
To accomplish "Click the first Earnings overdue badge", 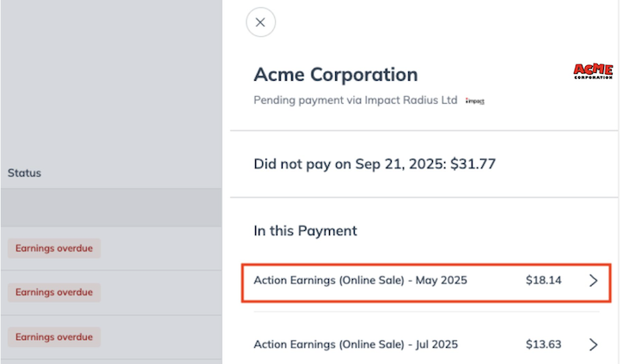I will [x=55, y=248].
